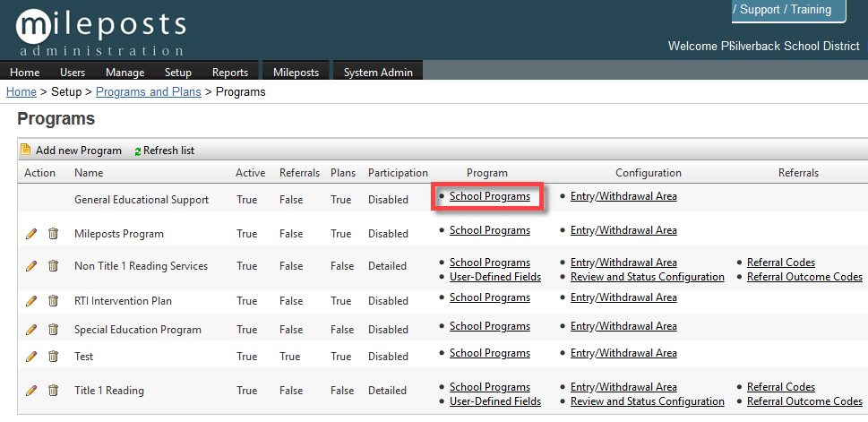Select the RTI Intervention Plan name cell
The image size is (868, 422).
pos(123,301)
